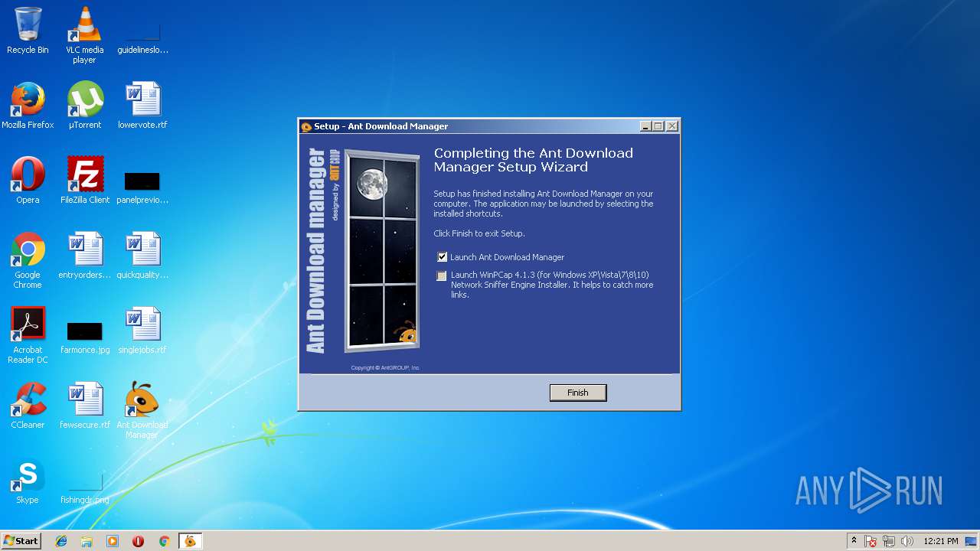
Task: Click the 12:21 PM taskbar clock
Action: (941, 541)
